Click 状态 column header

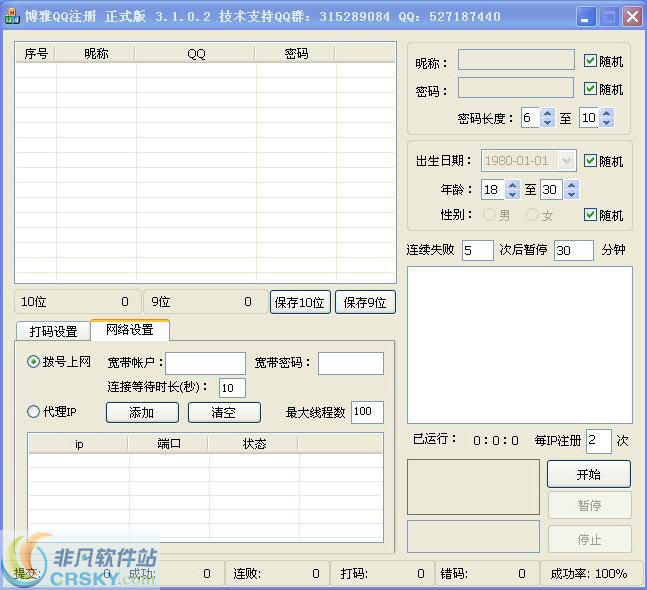[254, 444]
